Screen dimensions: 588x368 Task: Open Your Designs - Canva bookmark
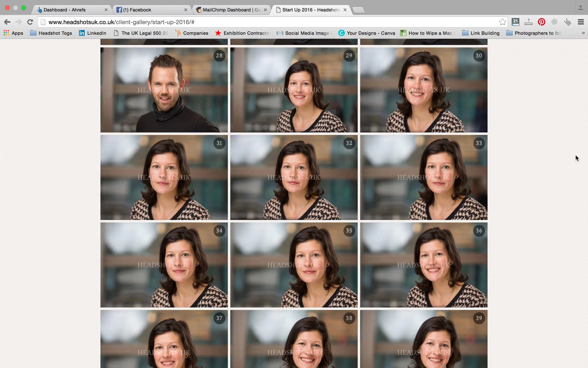[367, 33]
